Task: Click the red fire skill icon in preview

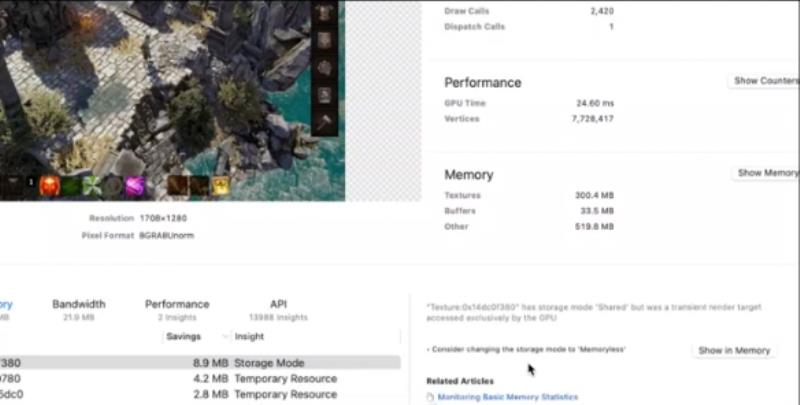Action: [50, 185]
